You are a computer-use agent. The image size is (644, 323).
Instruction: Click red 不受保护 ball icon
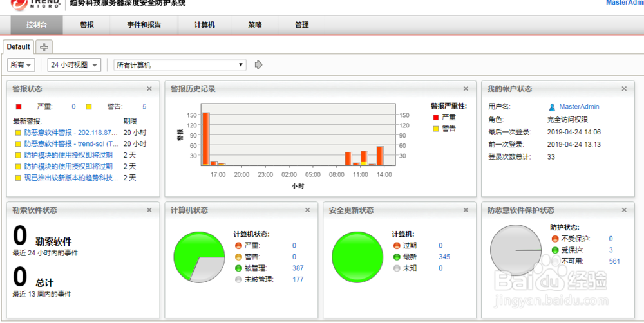click(555, 239)
